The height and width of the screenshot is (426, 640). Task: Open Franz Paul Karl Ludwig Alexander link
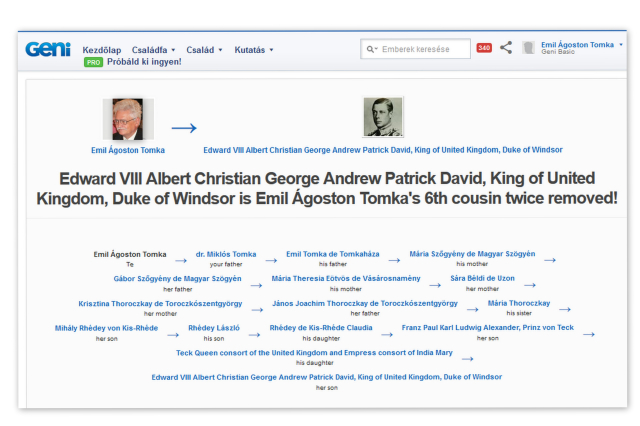click(487, 327)
